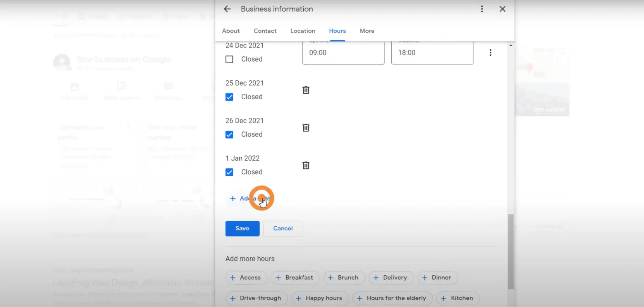Add Happy hours chip
Screen dimensions: 644x307
(x=320, y=298)
